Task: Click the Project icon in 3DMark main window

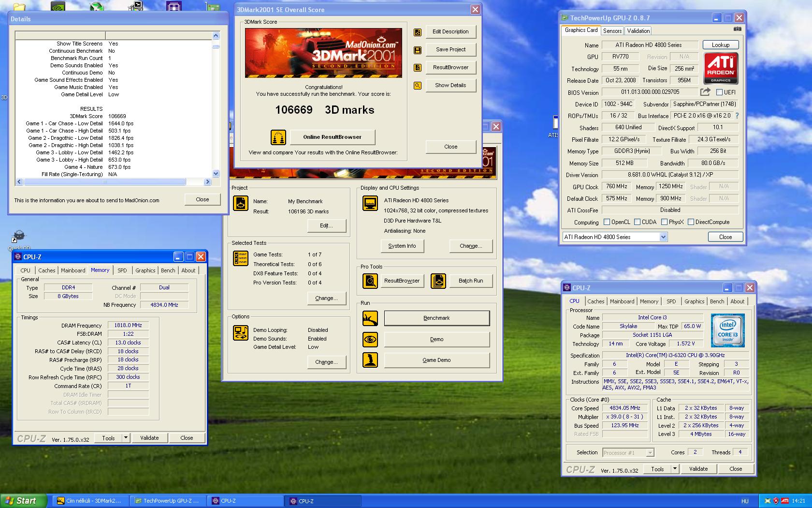Action: click(241, 203)
